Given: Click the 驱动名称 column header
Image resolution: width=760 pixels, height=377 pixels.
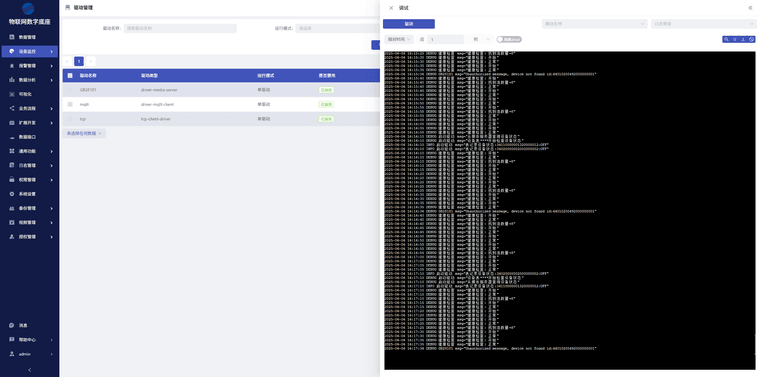Looking at the screenshot, I should [88, 76].
